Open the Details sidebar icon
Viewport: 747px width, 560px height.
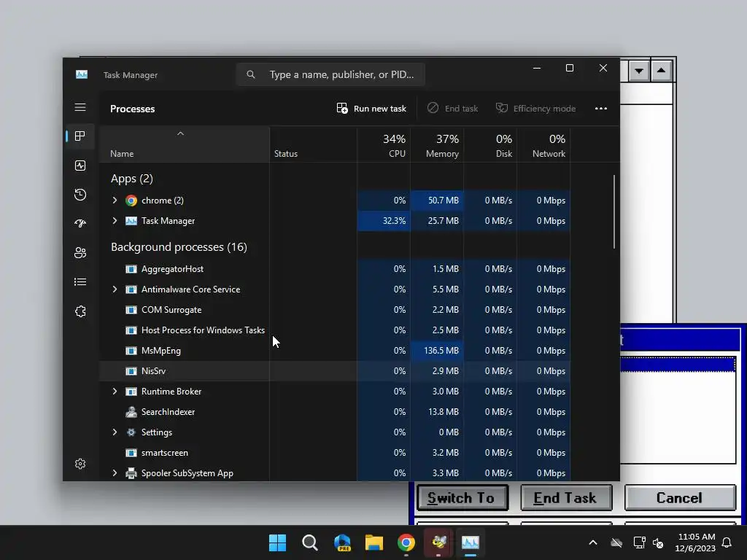[x=80, y=282]
